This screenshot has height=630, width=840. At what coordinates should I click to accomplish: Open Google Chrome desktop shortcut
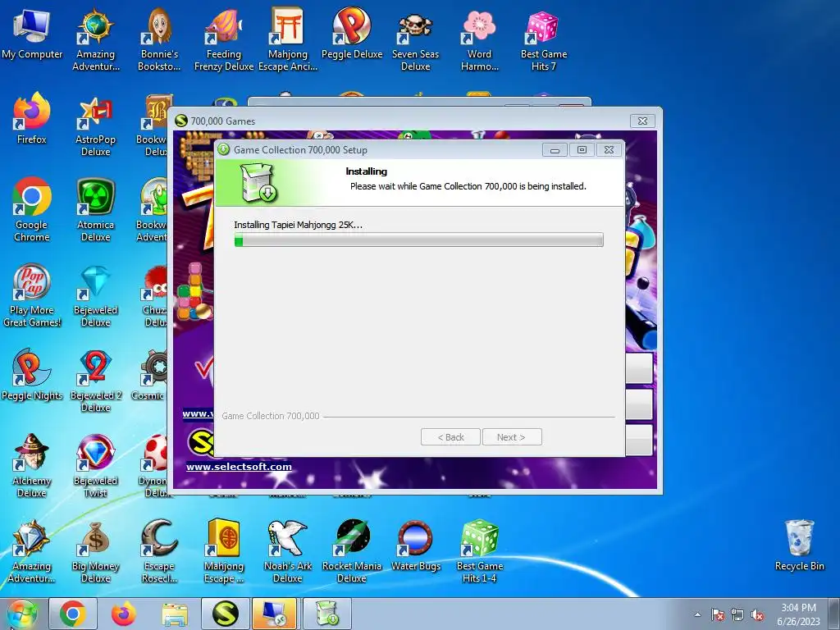click(32, 210)
